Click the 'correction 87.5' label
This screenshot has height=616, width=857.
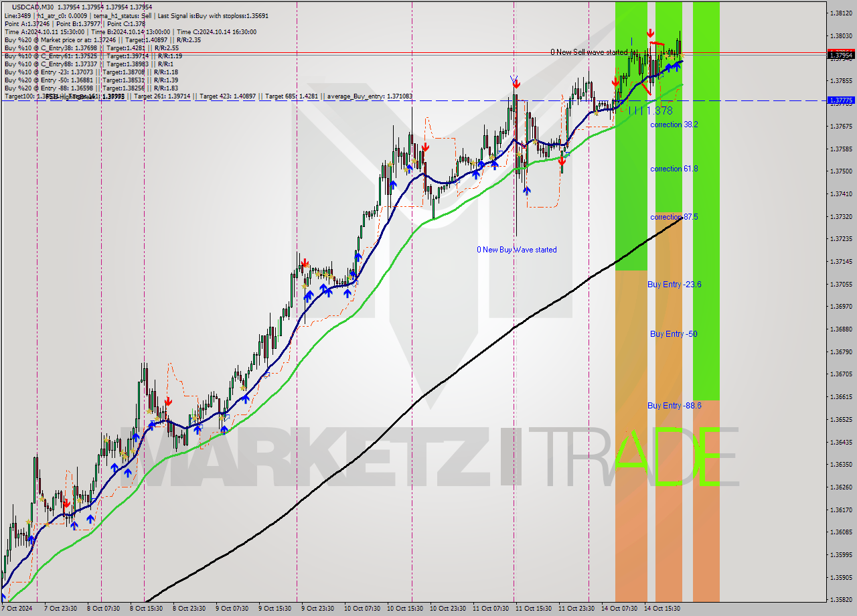tap(674, 217)
